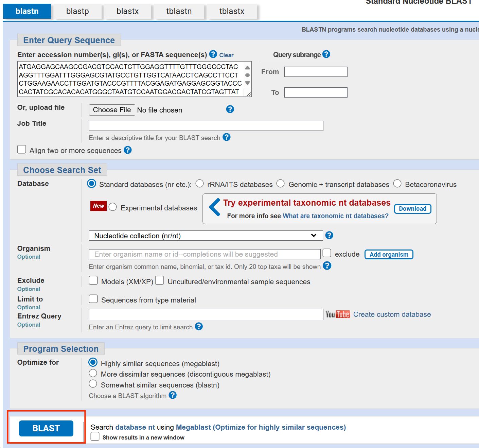The height and width of the screenshot is (448, 479).
Task: Tick the organism exclude checkbox
Action: [x=327, y=253]
